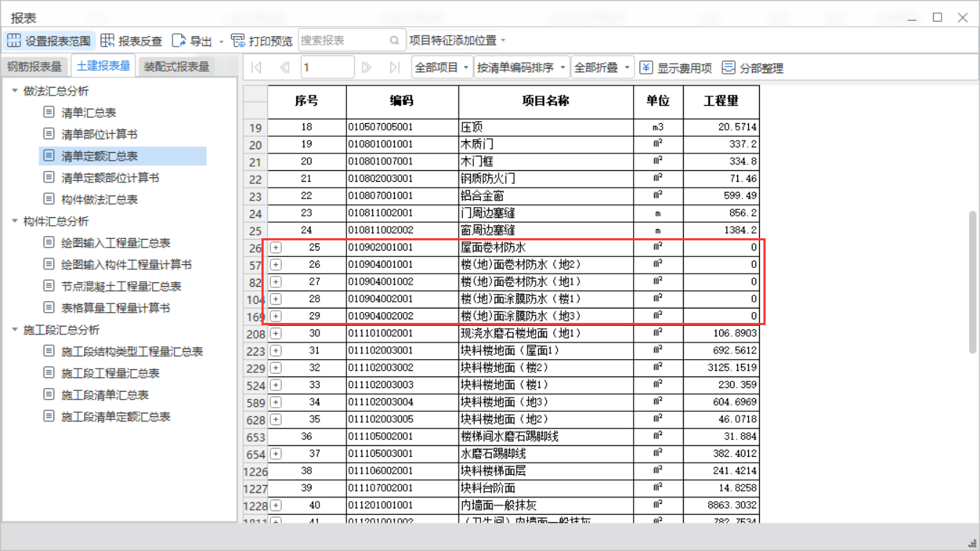Viewport: 980px width, 551px height.
Task: Expand row 楼(地)面卷材防水（地1）
Action: (276, 282)
